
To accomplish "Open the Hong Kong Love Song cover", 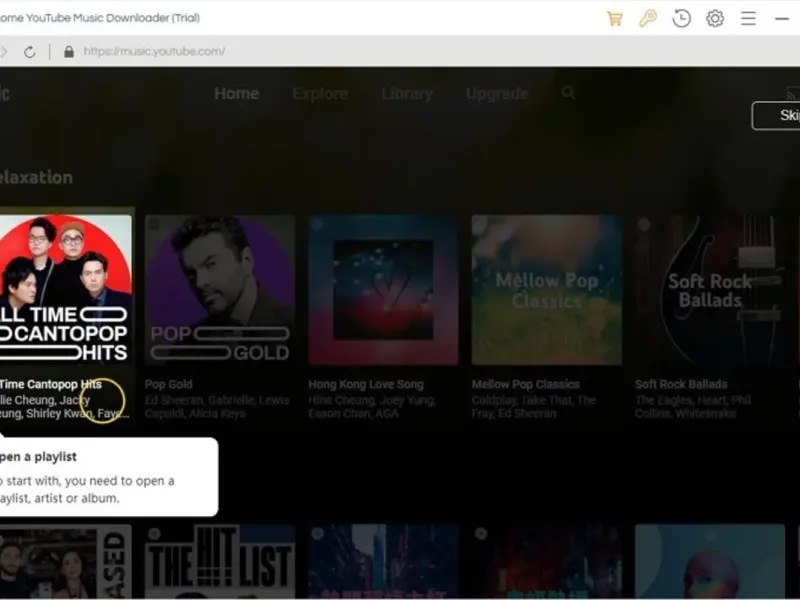I will 383,290.
